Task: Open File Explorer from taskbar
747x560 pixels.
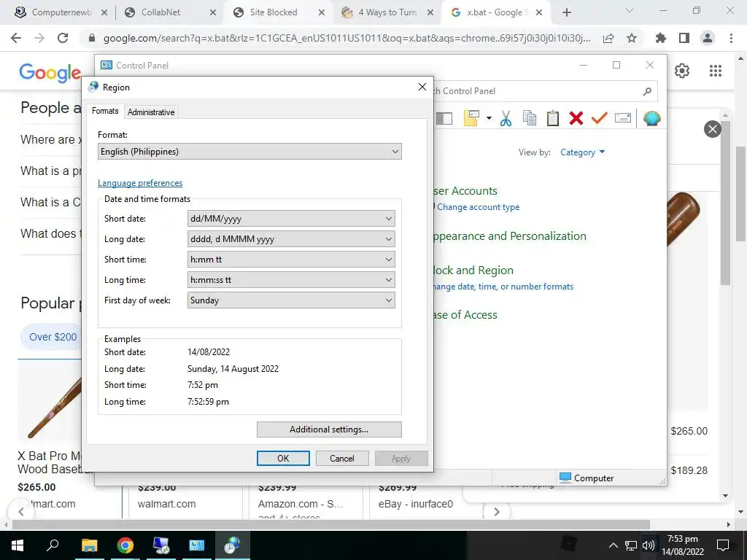Action: (89, 545)
